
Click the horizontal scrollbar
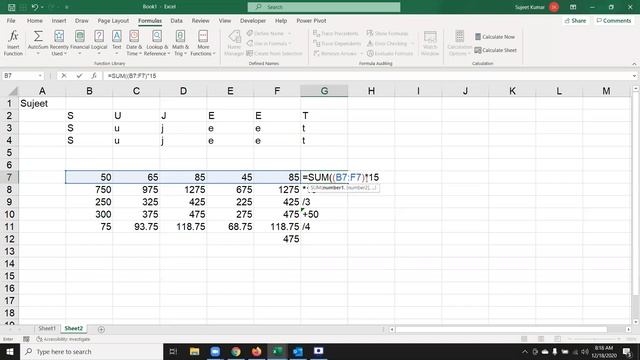pos(501,329)
